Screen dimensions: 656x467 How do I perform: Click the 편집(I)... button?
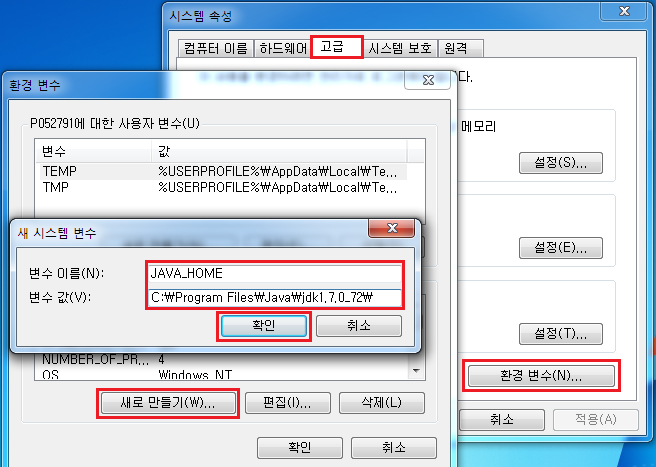coord(288,403)
